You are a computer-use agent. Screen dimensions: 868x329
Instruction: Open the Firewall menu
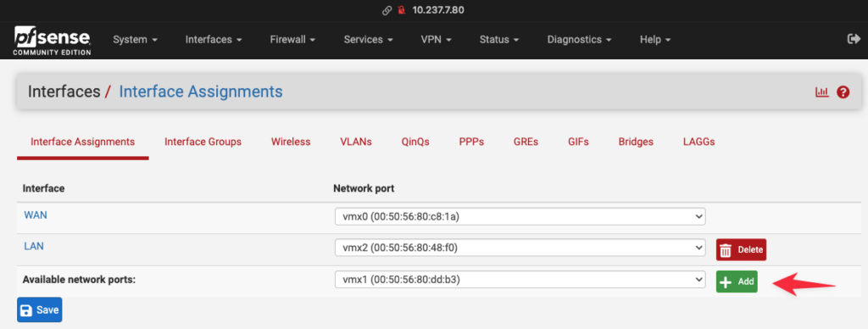click(292, 40)
